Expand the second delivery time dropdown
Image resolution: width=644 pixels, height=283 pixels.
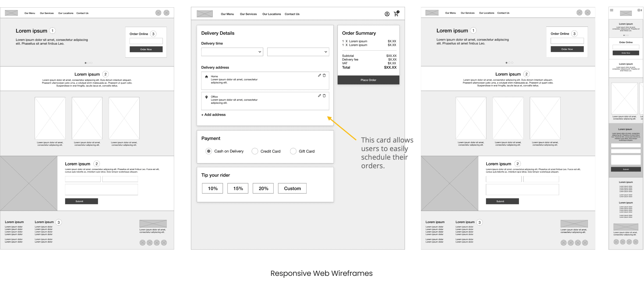tap(298, 52)
